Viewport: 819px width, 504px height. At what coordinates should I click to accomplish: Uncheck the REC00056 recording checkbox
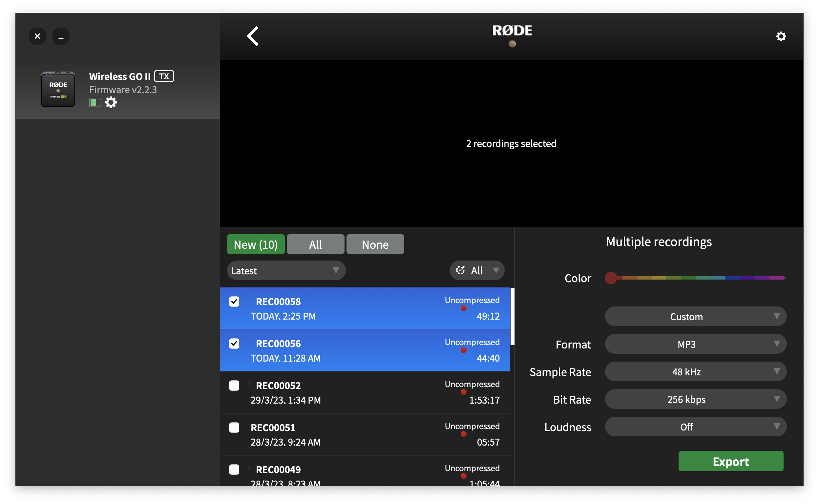(234, 344)
